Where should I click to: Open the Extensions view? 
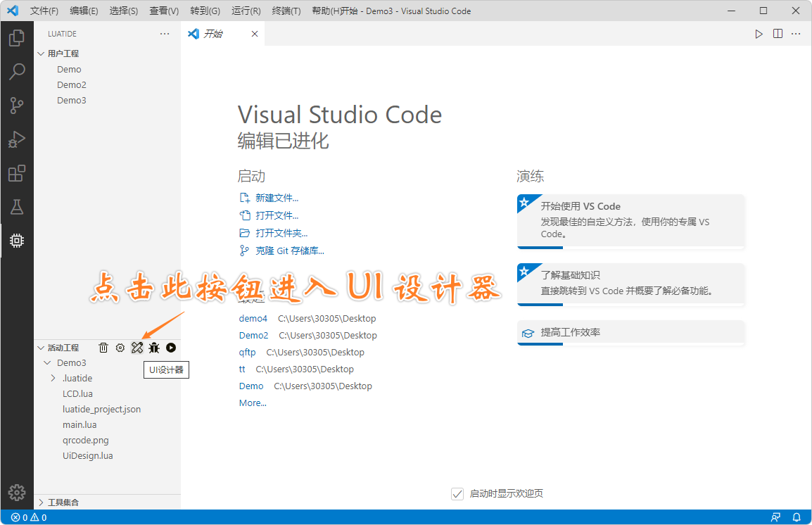coord(17,173)
